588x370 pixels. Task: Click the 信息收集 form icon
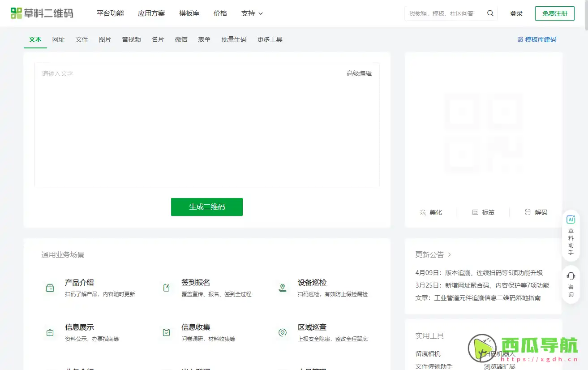coord(166,332)
